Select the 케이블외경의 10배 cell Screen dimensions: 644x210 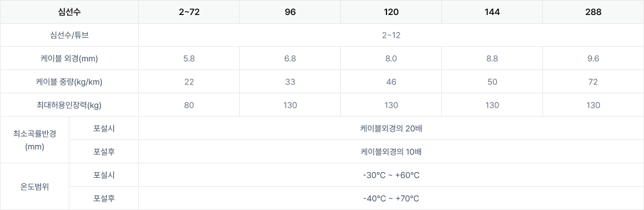[391, 152]
